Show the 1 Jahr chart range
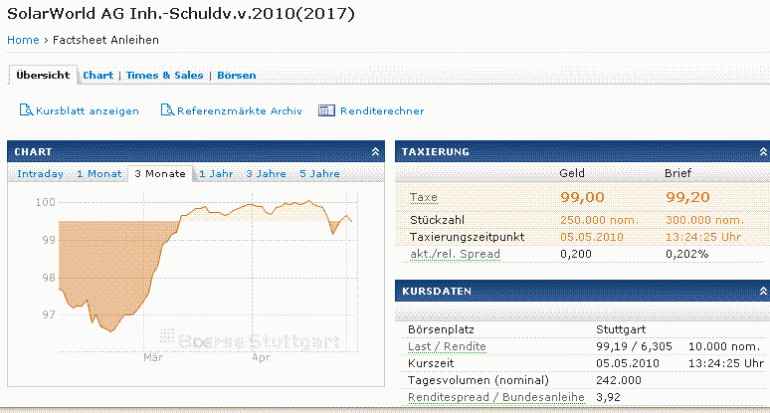Viewport: 770px width, 413px height. pos(216,174)
